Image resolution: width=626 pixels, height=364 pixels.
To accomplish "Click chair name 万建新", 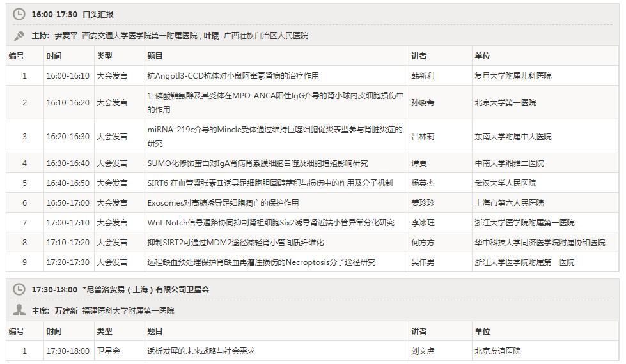I will [67, 310].
